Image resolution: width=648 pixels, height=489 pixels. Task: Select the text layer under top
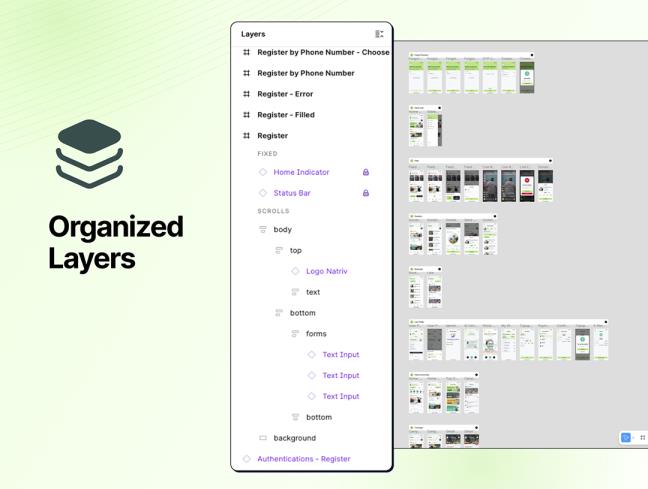point(313,292)
